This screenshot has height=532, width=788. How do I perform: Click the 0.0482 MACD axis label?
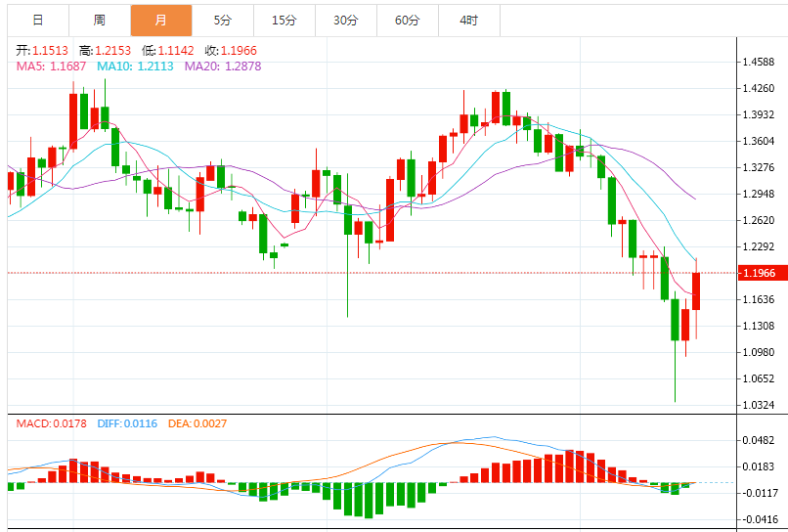[x=759, y=440]
